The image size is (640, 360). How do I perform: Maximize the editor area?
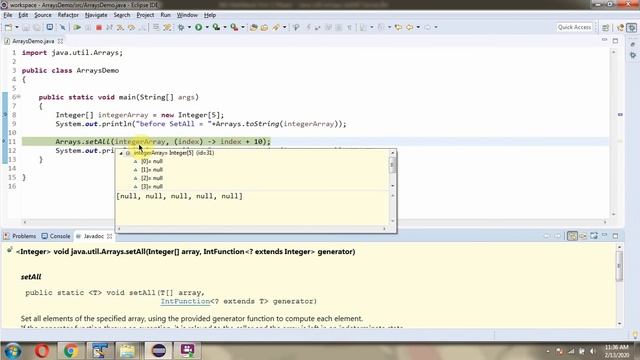pos(615,40)
